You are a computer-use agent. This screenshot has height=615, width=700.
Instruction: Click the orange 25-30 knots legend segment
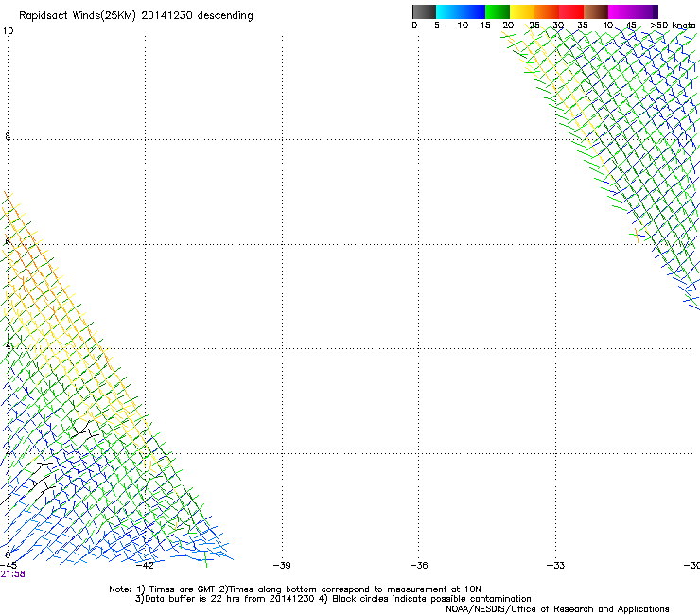click(547, 11)
